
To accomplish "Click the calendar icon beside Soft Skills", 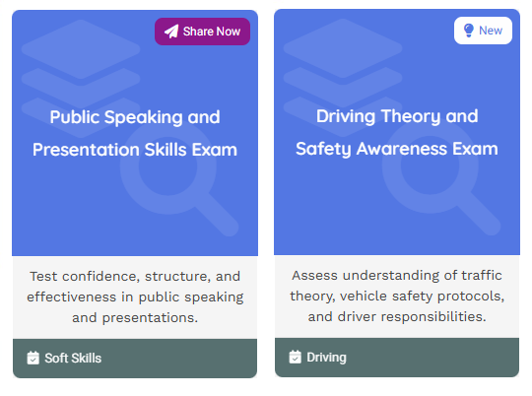I will coord(33,358).
